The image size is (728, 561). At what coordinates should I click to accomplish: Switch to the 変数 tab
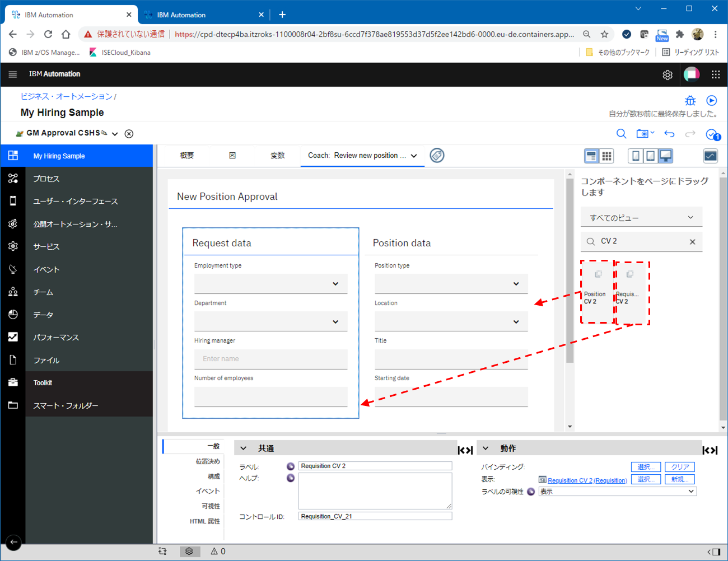tap(278, 156)
